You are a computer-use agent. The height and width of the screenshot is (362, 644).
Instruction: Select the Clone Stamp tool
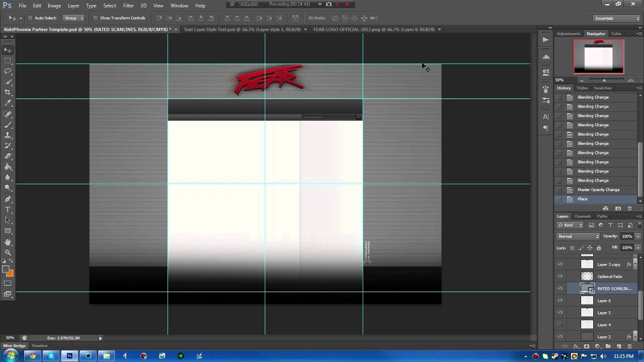click(8, 135)
